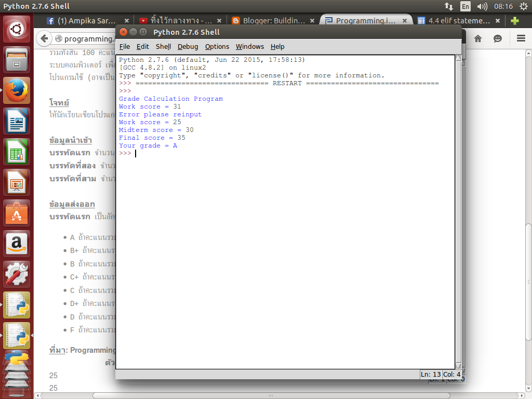Open the En keyboard layout indicator

pyautogui.click(x=465, y=6)
